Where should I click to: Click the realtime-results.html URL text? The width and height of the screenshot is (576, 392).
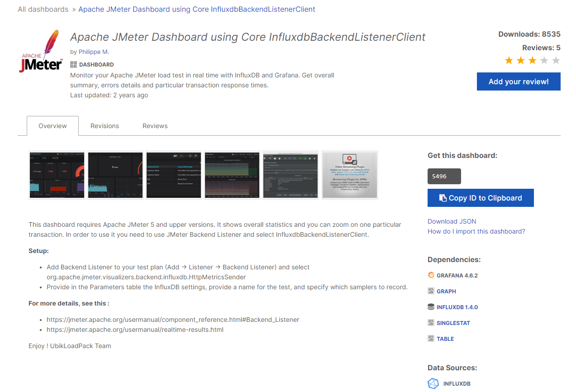(135, 330)
